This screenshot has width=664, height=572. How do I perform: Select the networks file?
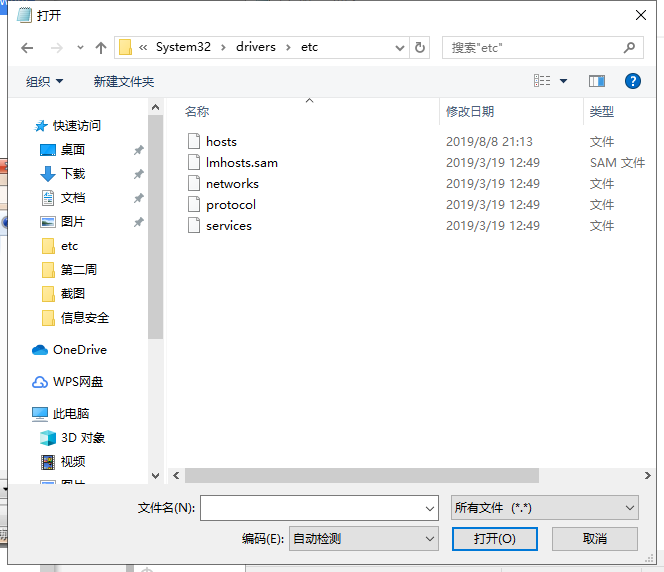[232, 184]
